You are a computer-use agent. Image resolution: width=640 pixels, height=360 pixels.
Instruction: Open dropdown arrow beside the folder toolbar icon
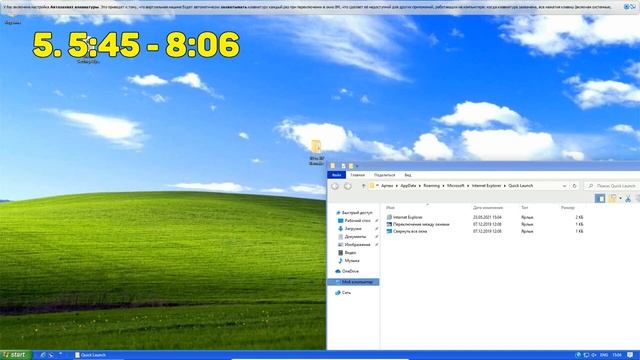tap(620, 198)
